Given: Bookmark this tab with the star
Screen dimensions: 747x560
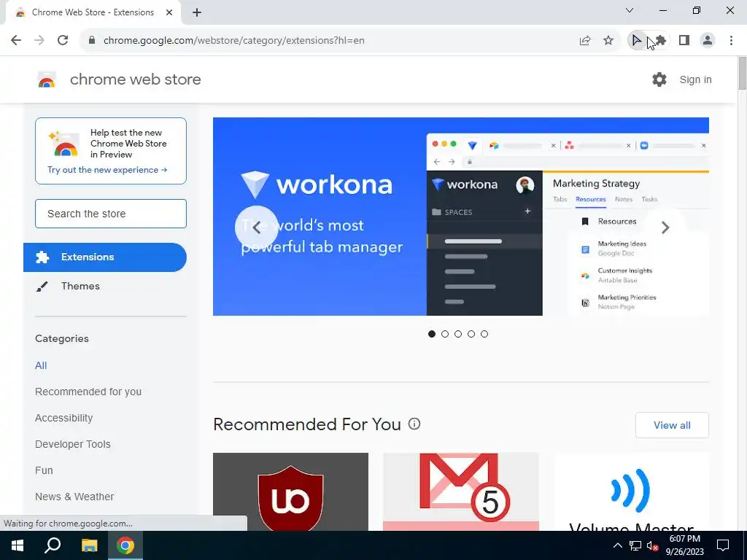Looking at the screenshot, I should pyautogui.click(x=608, y=41).
